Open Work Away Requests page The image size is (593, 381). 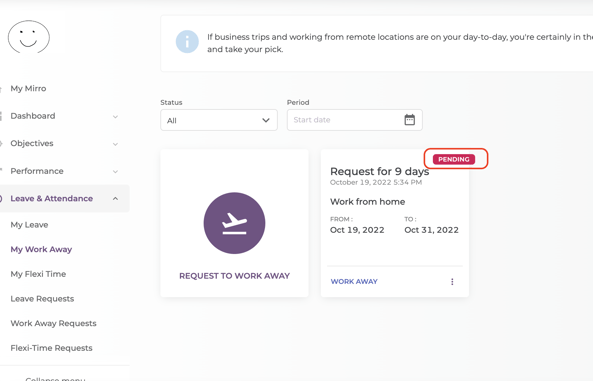click(53, 323)
